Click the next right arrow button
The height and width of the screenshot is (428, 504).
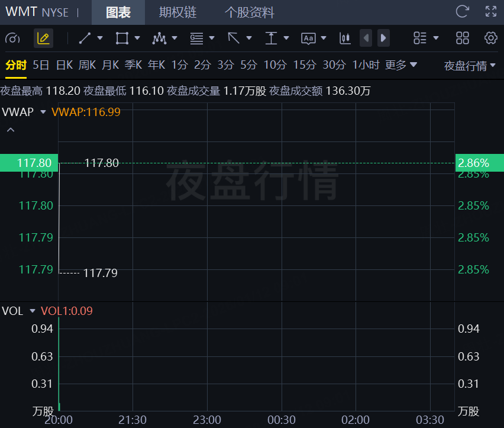click(383, 38)
